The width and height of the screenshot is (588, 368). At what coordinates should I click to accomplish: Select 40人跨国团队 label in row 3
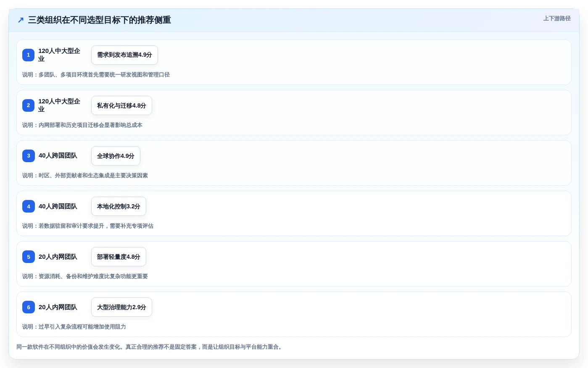click(58, 156)
